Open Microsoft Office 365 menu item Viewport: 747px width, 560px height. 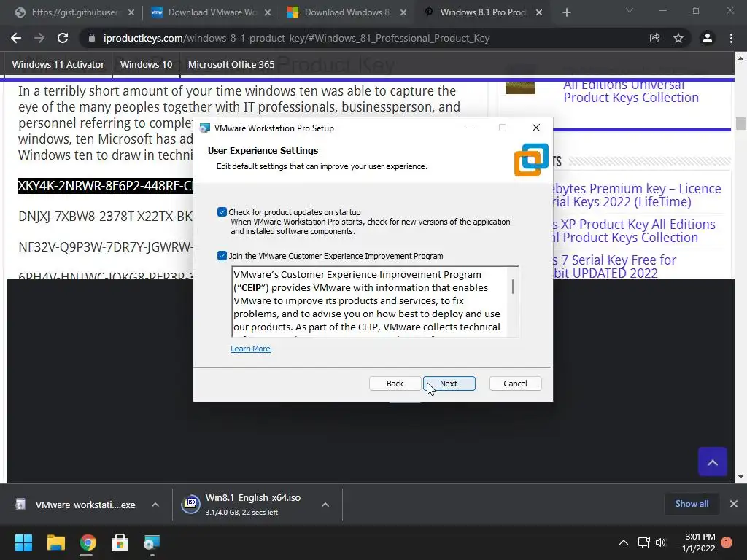pos(231,64)
